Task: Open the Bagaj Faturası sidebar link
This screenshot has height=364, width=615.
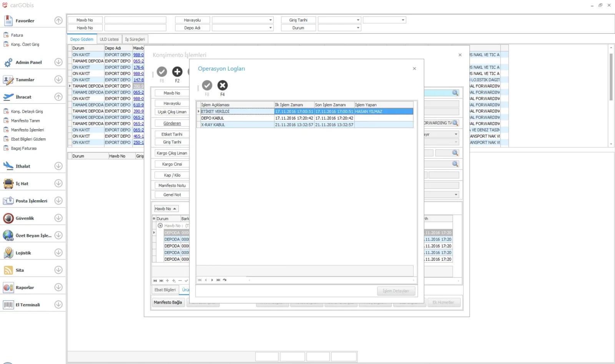Action: pos(24,148)
